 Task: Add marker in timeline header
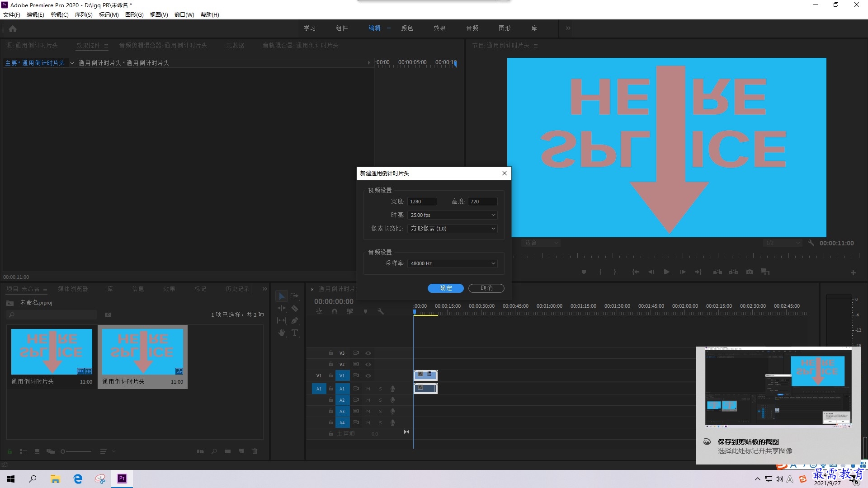click(x=365, y=311)
